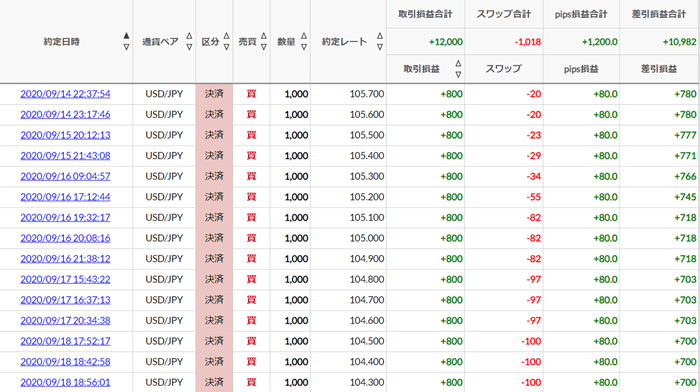The height and width of the screenshot is (392, 700).
Task: Sort by 数量 column arrows
Action: coord(304,41)
